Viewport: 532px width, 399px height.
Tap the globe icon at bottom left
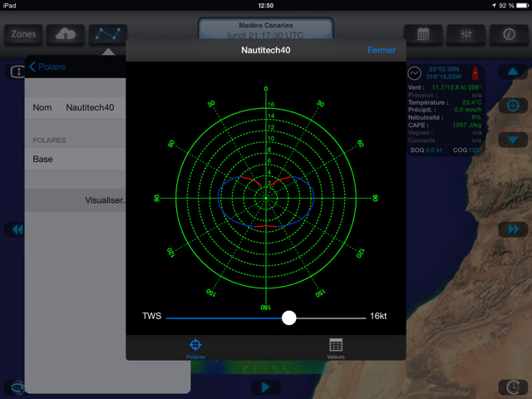click(x=17, y=387)
